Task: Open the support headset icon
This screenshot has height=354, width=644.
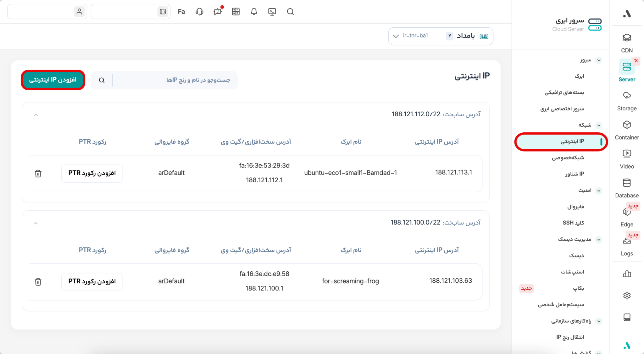Action: pos(199,12)
